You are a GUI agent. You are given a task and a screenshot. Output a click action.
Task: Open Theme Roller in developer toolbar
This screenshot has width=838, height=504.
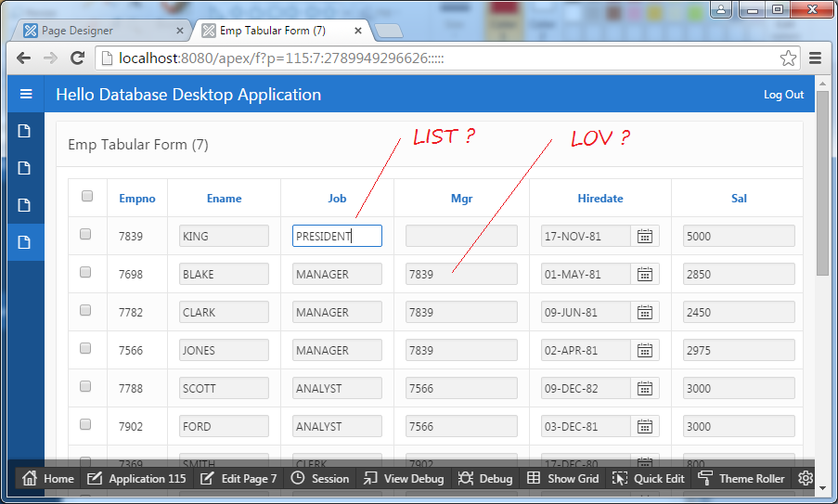(741, 478)
